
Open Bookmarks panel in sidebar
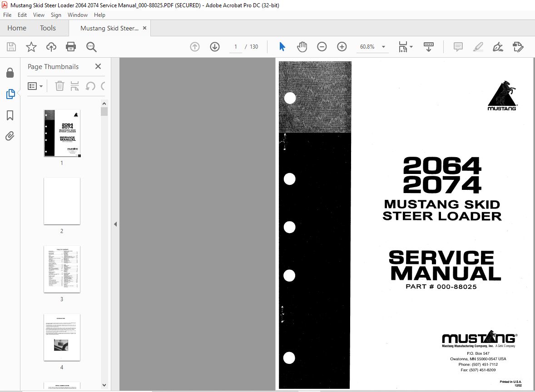click(10, 115)
